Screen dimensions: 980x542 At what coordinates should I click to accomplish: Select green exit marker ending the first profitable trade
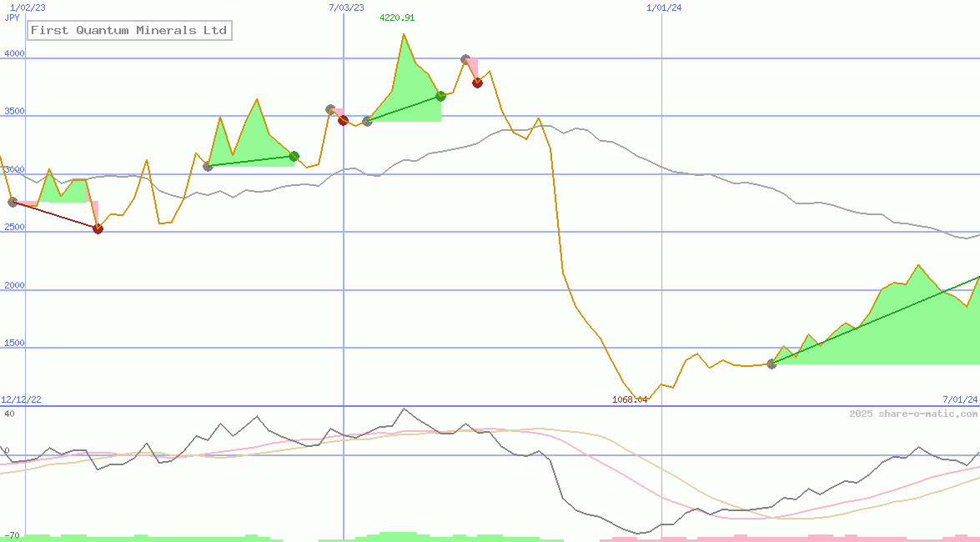[294, 156]
